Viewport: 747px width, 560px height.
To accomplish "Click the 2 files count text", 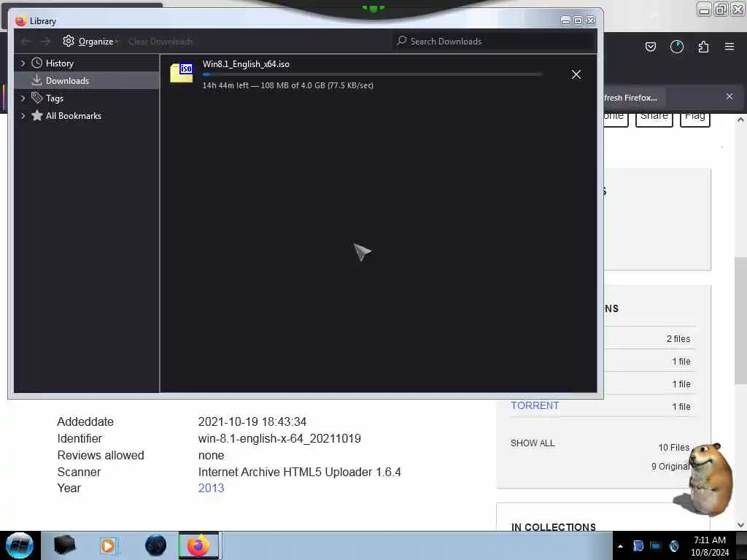I will tap(678, 338).
